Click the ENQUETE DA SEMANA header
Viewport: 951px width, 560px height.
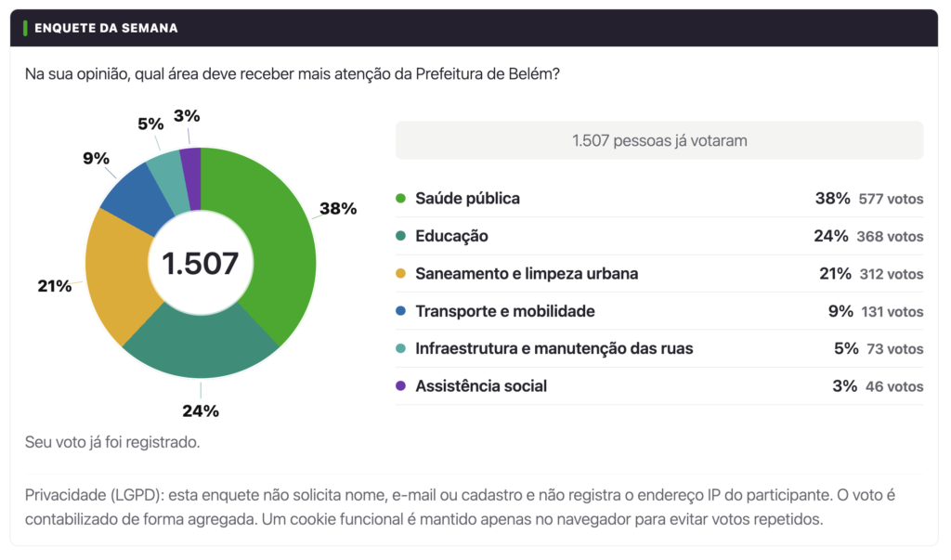click(106, 28)
